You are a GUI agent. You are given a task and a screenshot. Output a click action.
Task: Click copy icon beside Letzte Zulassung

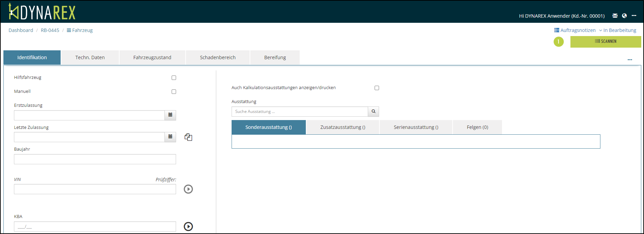pyautogui.click(x=188, y=137)
